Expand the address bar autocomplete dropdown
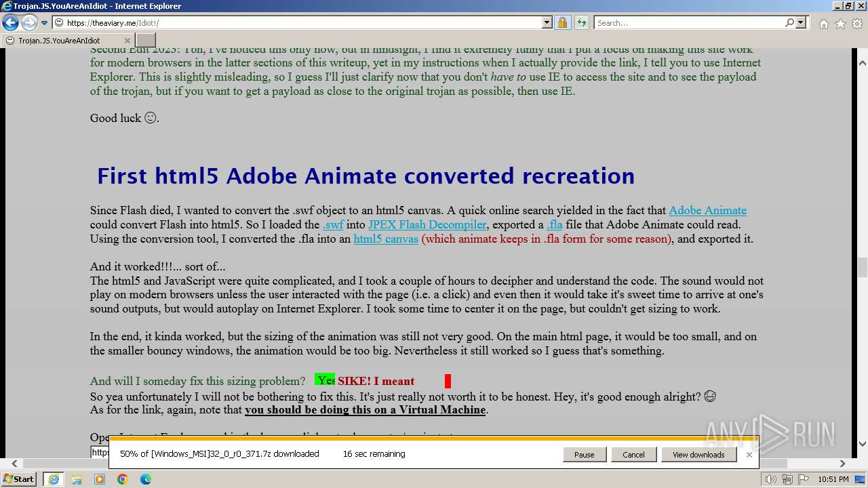Image resolution: width=868 pixels, height=488 pixels. click(547, 22)
